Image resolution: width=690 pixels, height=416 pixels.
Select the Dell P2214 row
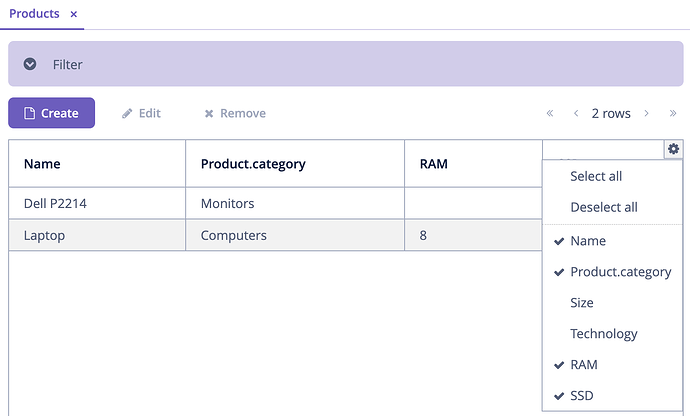[275, 203]
